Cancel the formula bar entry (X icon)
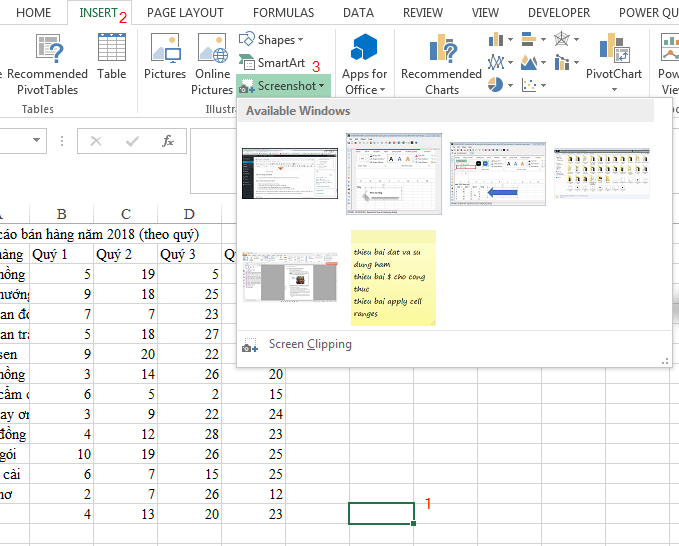Screen dimensions: 679x546 pyautogui.click(x=96, y=142)
